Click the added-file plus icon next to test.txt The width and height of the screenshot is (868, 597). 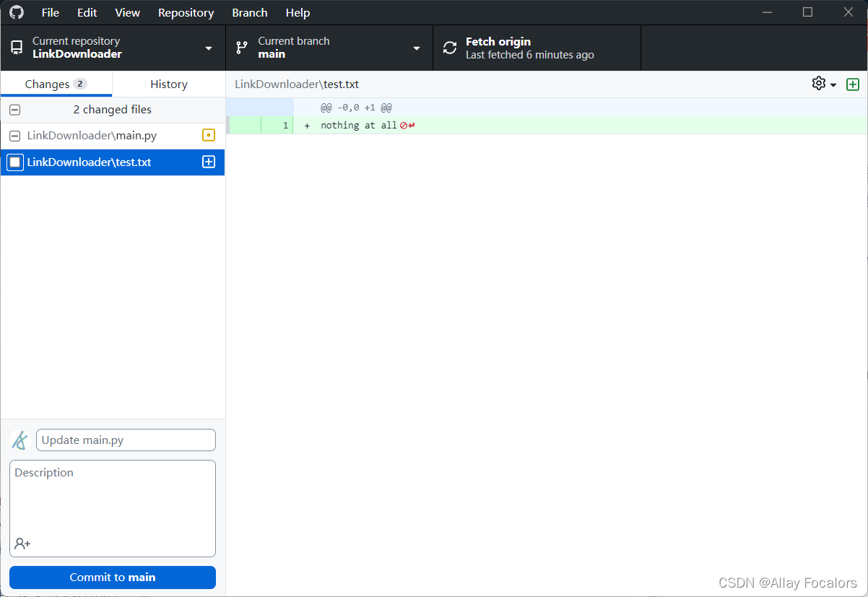coord(208,162)
